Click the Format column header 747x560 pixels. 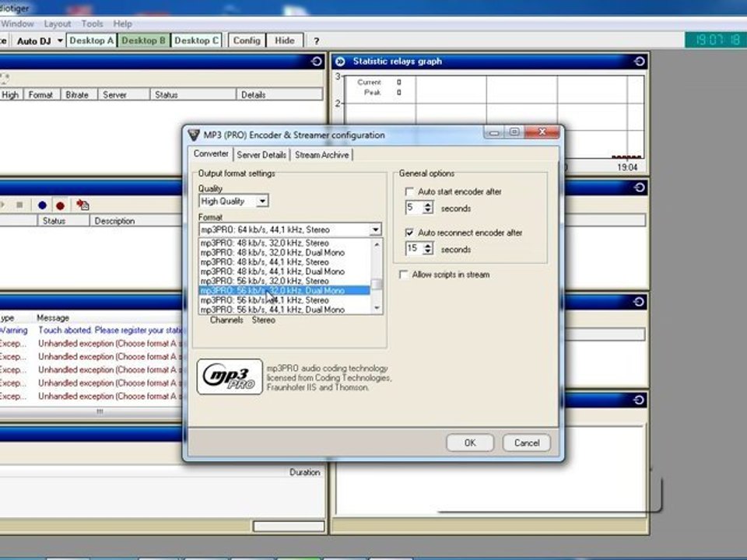(x=41, y=95)
